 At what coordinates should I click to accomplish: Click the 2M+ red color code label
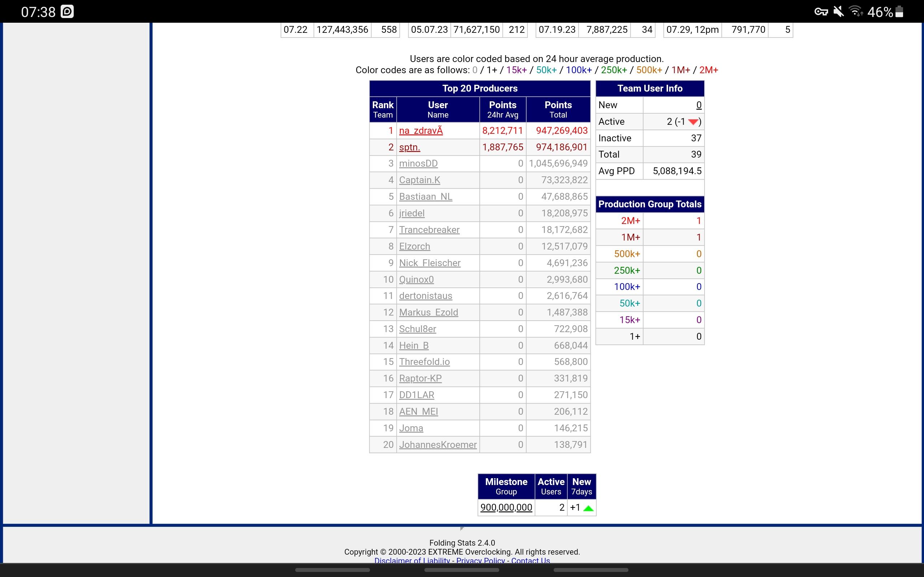708,70
